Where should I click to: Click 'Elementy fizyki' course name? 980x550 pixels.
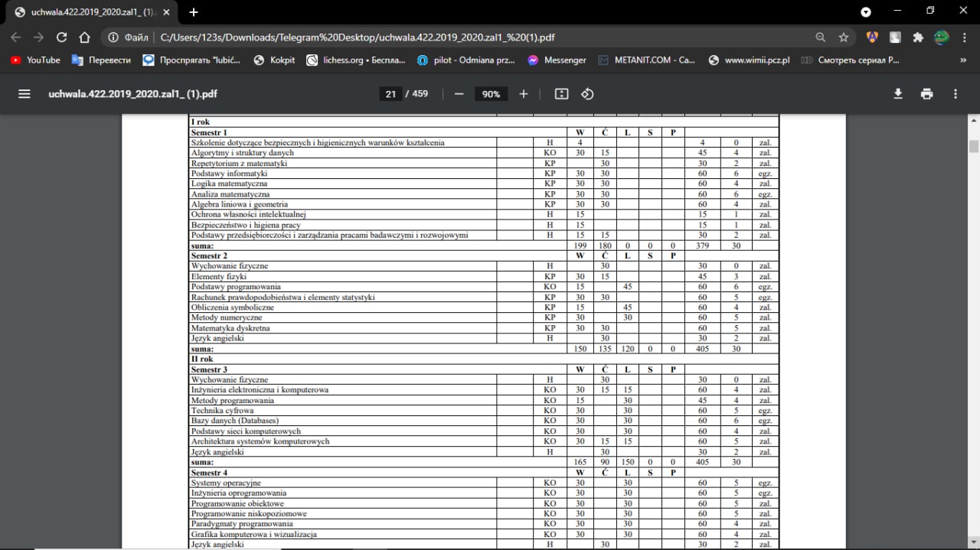(x=218, y=276)
